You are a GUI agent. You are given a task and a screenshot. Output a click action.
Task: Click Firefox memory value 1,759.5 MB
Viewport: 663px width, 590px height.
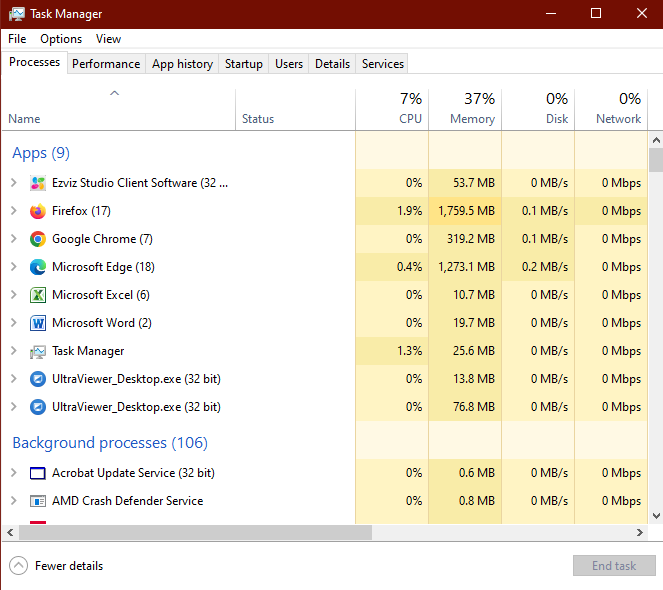click(x=466, y=211)
